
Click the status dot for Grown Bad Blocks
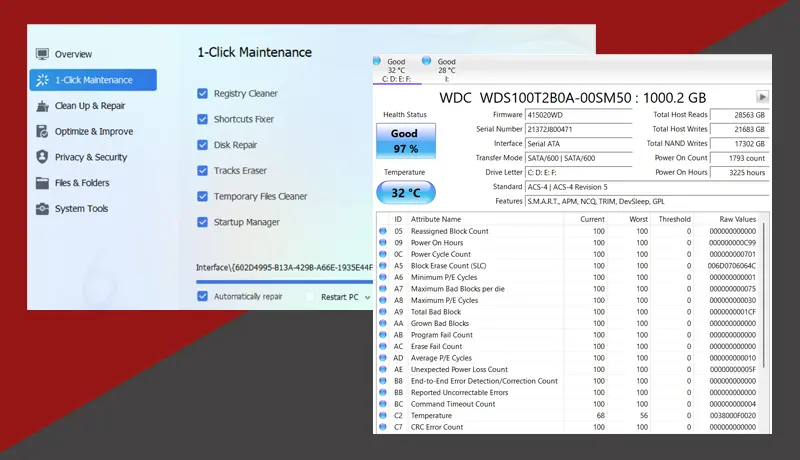[x=383, y=323]
